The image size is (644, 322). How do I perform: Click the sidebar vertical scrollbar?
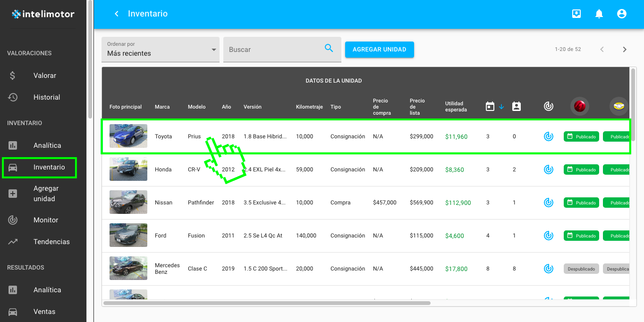(x=90, y=60)
